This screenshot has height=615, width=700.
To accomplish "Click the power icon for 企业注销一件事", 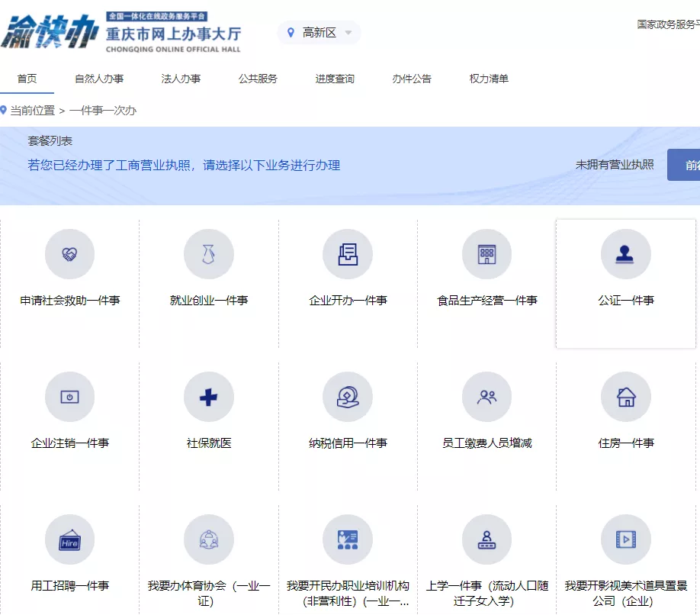I will [x=69, y=397].
